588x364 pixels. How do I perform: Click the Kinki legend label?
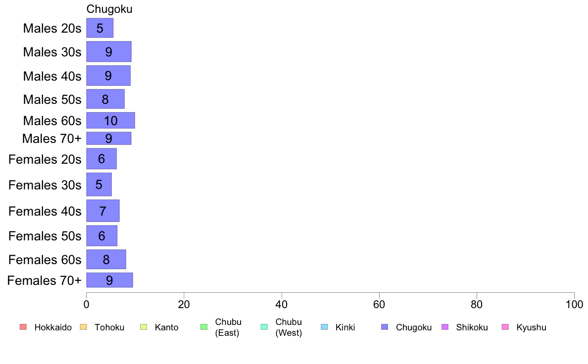tap(345, 327)
